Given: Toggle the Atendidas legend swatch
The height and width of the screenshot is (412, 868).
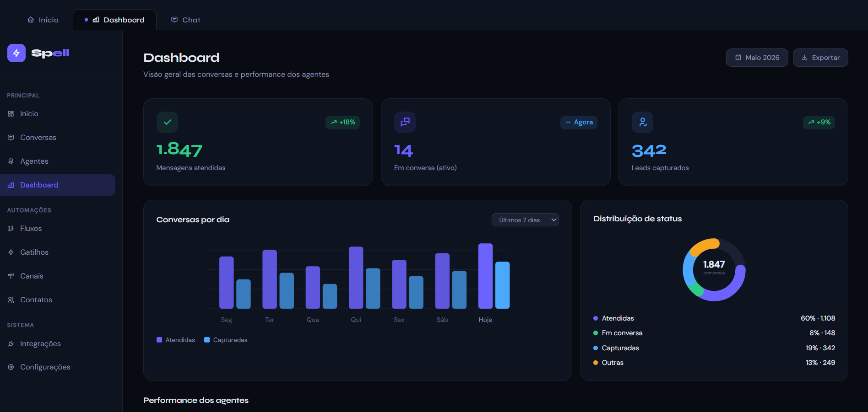Looking at the screenshot, I should point(159,340).
